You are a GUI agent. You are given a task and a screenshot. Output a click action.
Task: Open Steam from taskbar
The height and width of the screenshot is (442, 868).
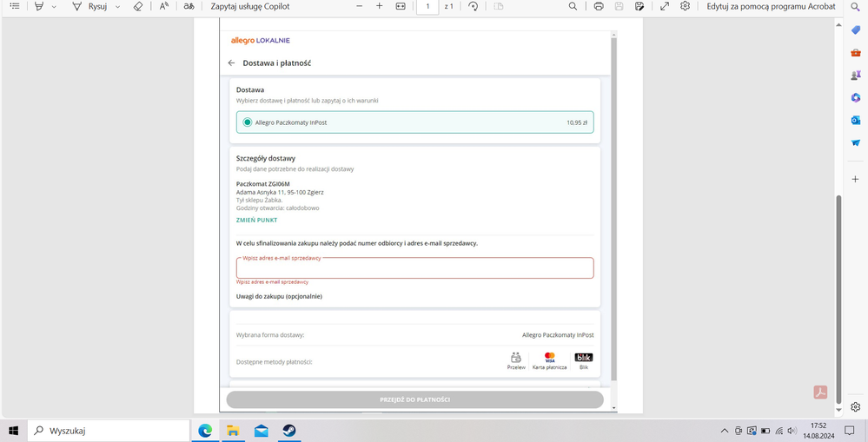click(x=289, y=431)
